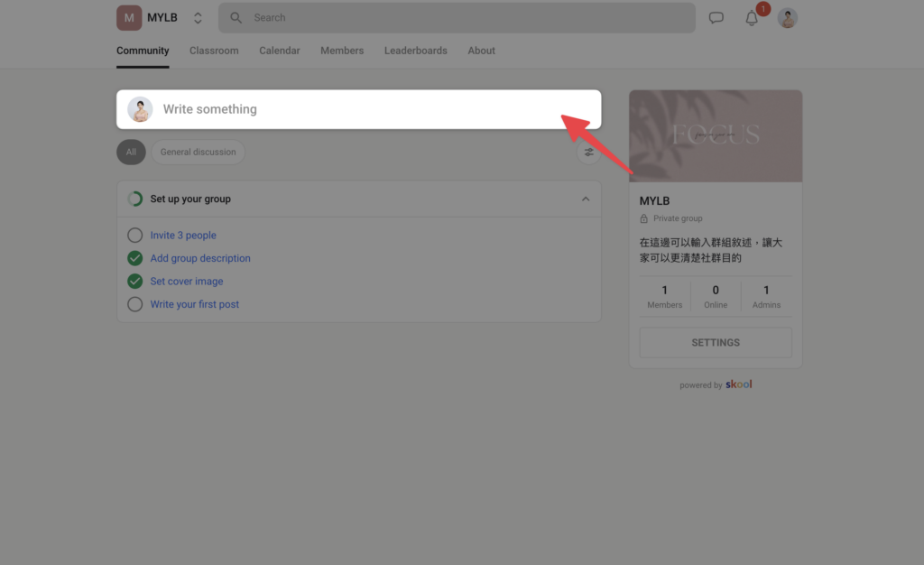Open the About tab
Image resolution: width=924 pixels, height=565 pixels.
click(x=482, y=51)
